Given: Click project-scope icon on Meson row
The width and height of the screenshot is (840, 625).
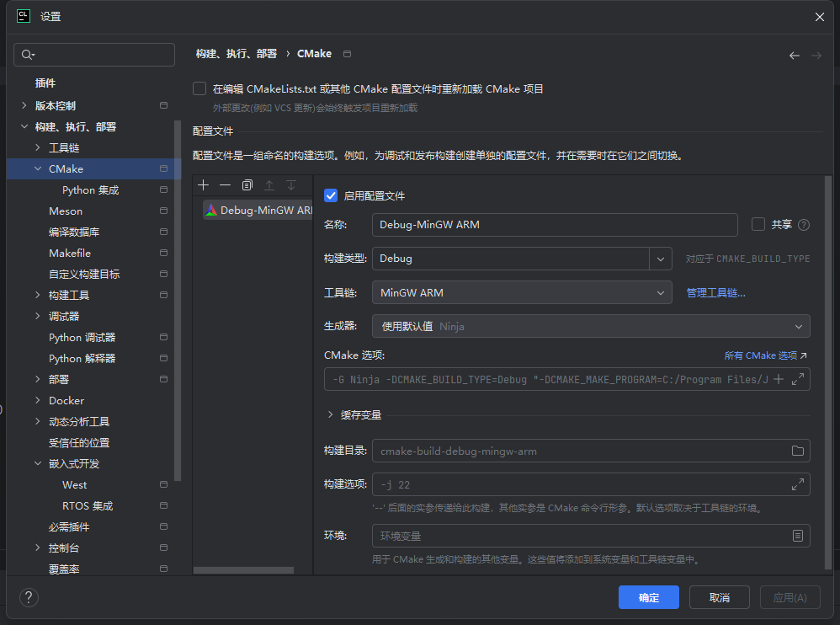Looking at the screenshot, I should pyautogui.click(x=163, y=211).
